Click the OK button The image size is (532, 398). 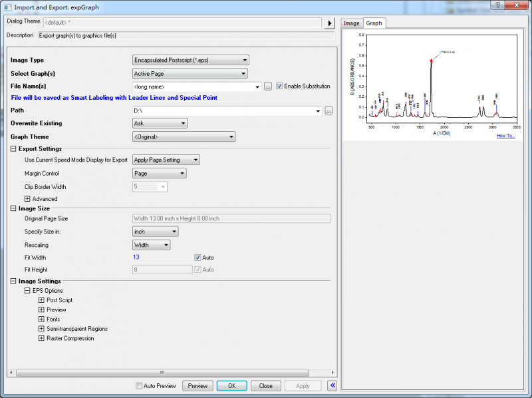pyautogui.click(x=231, y=386)
